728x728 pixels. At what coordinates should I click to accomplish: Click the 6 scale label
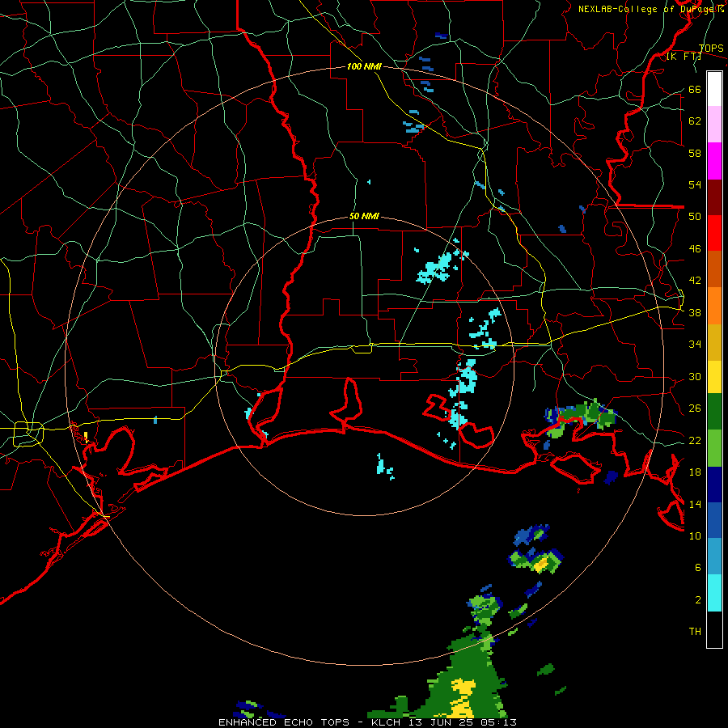click(x=698, y=568)
